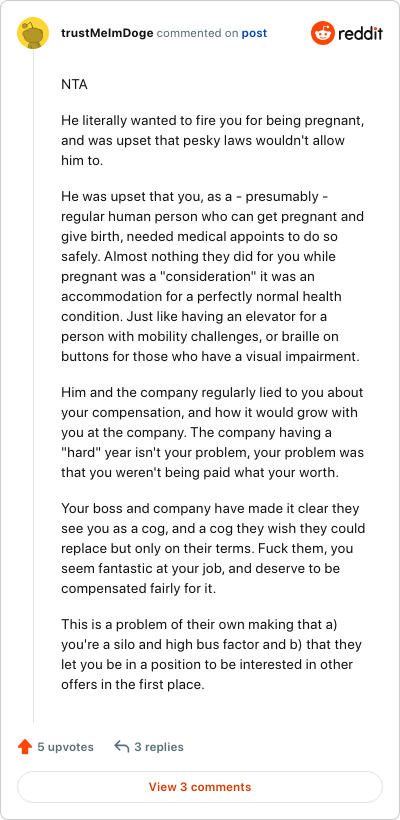Viewport: 400px width, 820px height.
Task: Click the "commented on" label text
Action: point(198,33)
